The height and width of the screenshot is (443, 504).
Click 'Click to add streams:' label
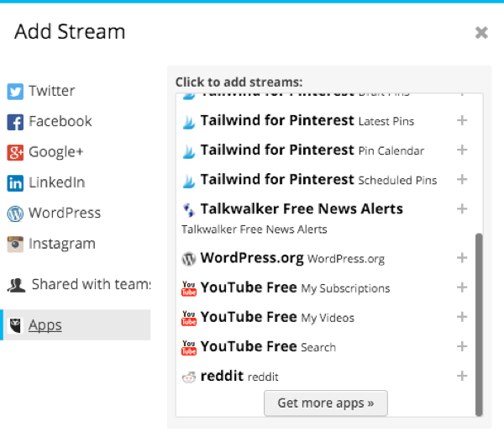coord(239,82)
